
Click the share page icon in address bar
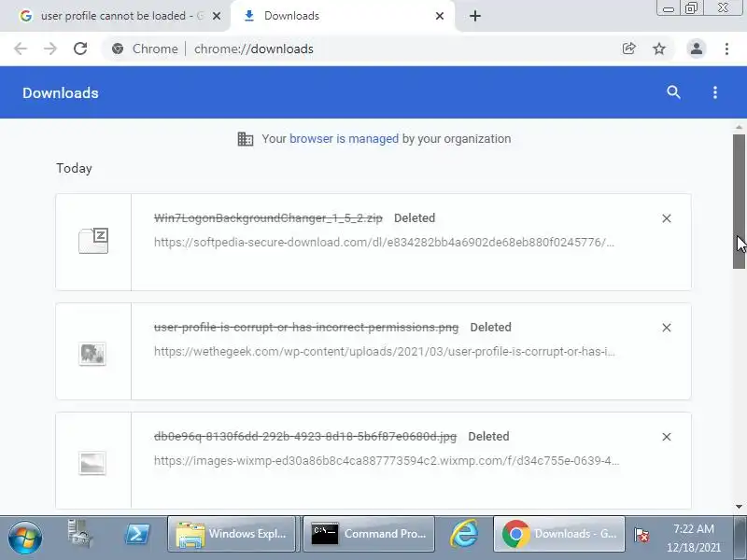(628, 49)
